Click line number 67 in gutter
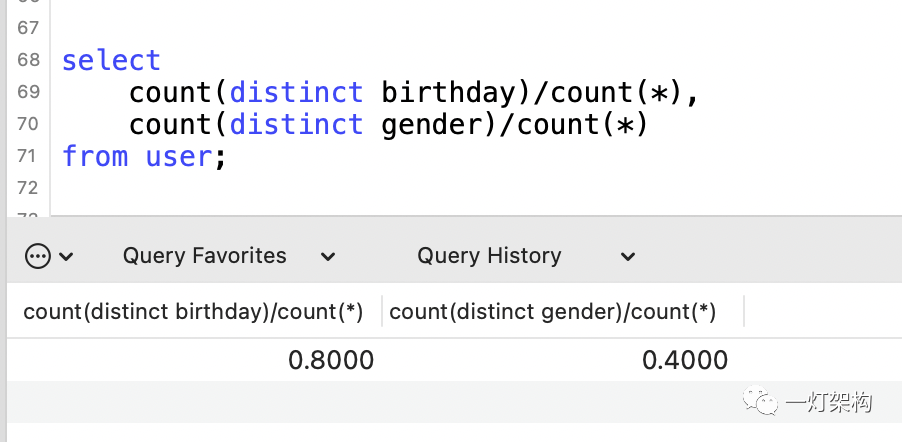 click(x=28, y=28)
